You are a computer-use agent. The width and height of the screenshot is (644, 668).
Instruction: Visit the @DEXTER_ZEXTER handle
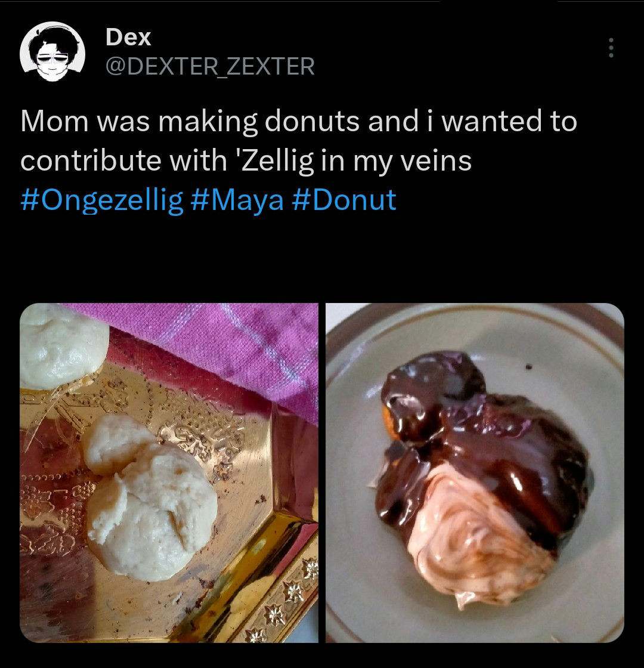coord(209,66)
